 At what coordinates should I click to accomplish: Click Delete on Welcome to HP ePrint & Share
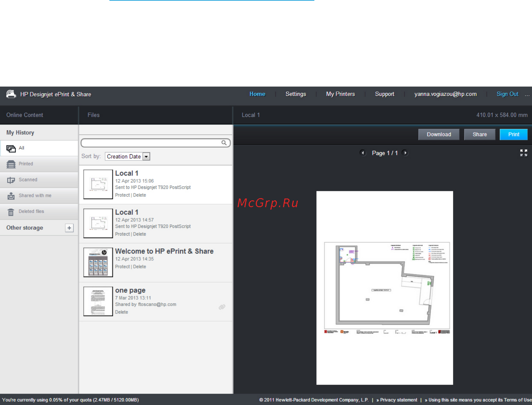click(139, 266)
